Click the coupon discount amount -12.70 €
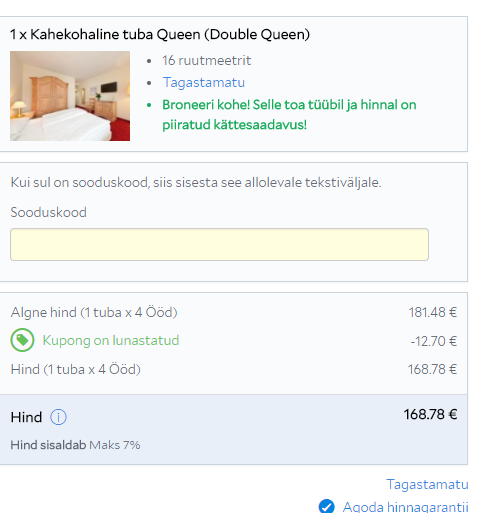 tap(434, 341)
